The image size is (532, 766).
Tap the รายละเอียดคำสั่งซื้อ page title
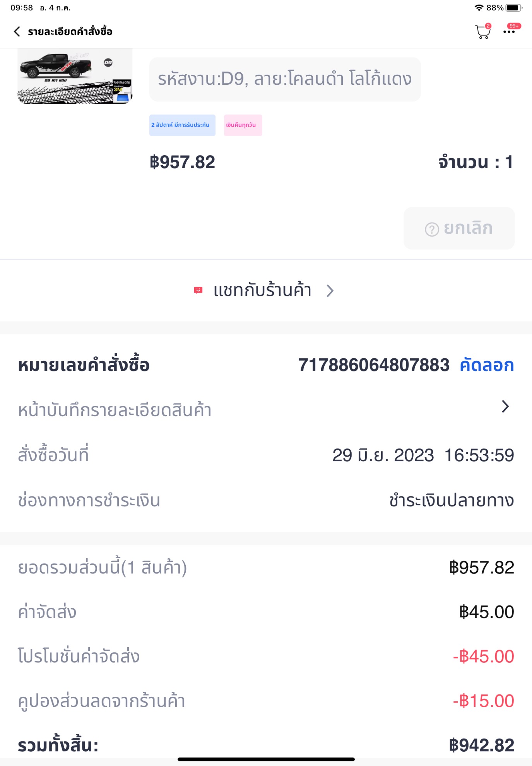click(x=70, y=31)
